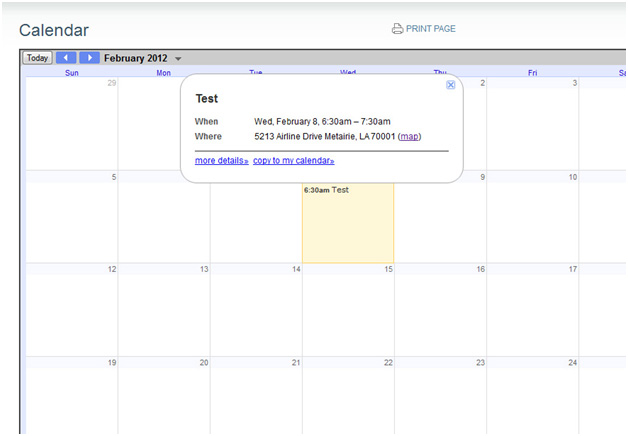Image resolution: width=628 pixels, height=436 pixels.
Task: Click the copy to my calendar link
Action: pos(294,161)
